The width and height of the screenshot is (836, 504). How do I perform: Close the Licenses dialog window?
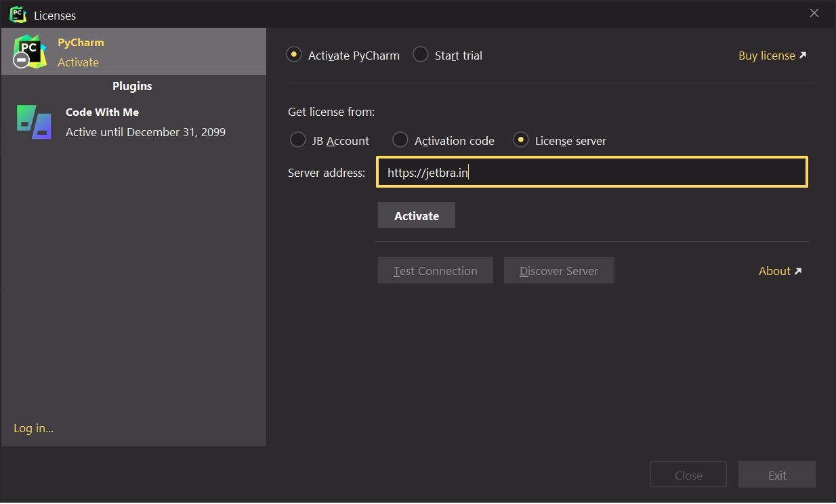814,14
